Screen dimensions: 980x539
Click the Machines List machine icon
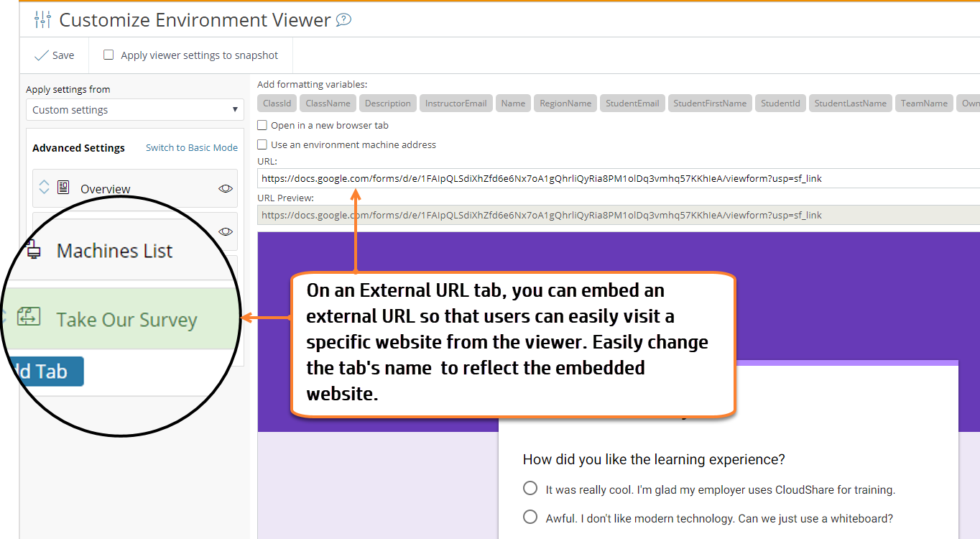pos(33,251)
